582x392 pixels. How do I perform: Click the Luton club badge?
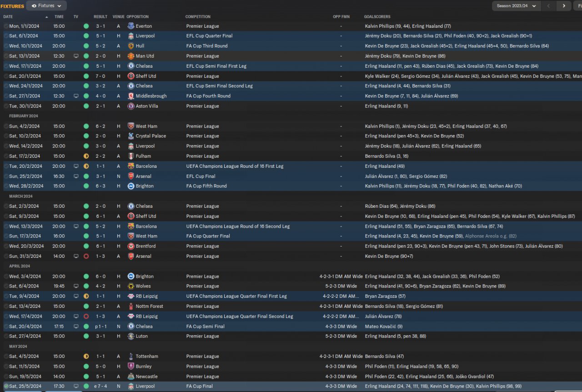coord(131,336)
